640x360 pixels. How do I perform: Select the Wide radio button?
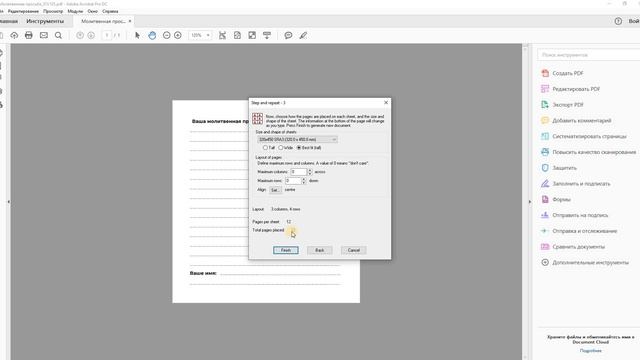point(281,148)
